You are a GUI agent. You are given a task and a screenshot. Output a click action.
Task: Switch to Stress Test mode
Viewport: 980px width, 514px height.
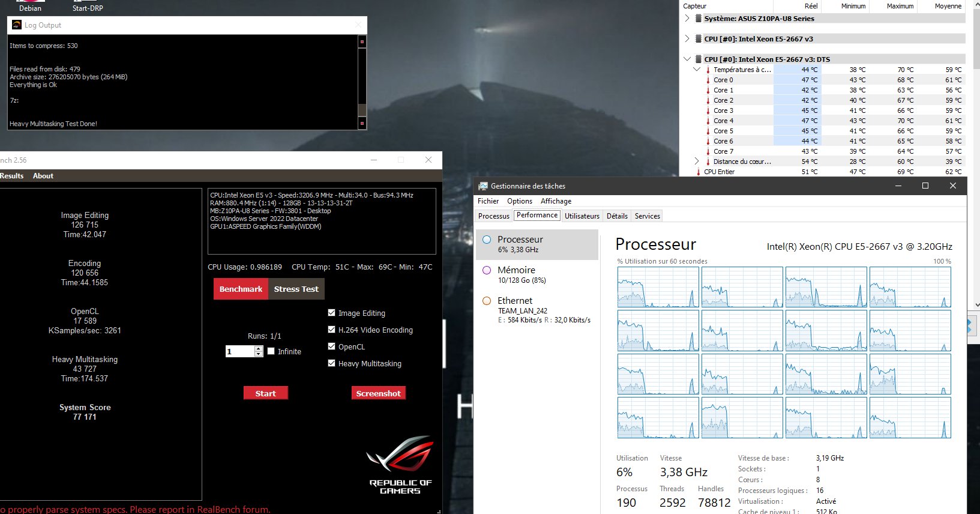point(296,289)
